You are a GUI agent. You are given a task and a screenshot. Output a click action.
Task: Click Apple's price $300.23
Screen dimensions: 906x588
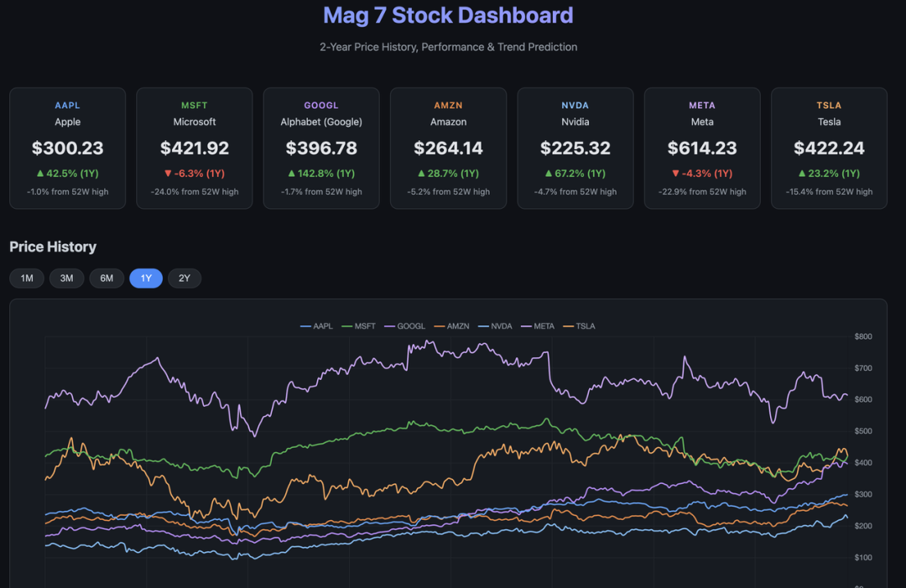click(x=68, y=148)
